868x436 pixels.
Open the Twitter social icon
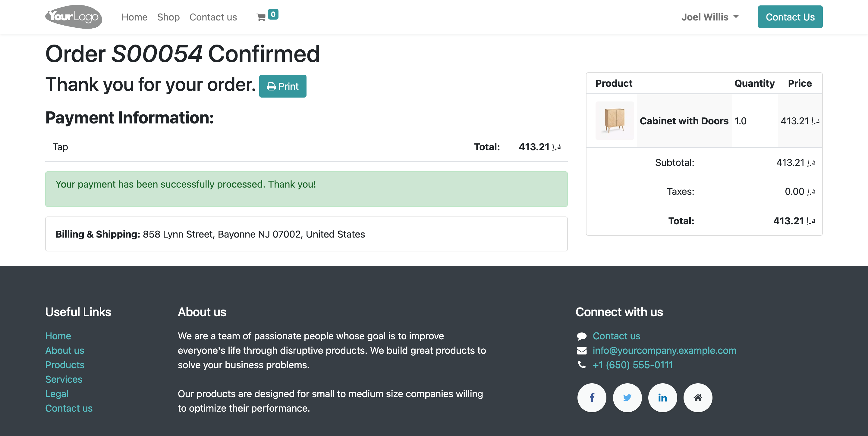[x=627, y=398]
